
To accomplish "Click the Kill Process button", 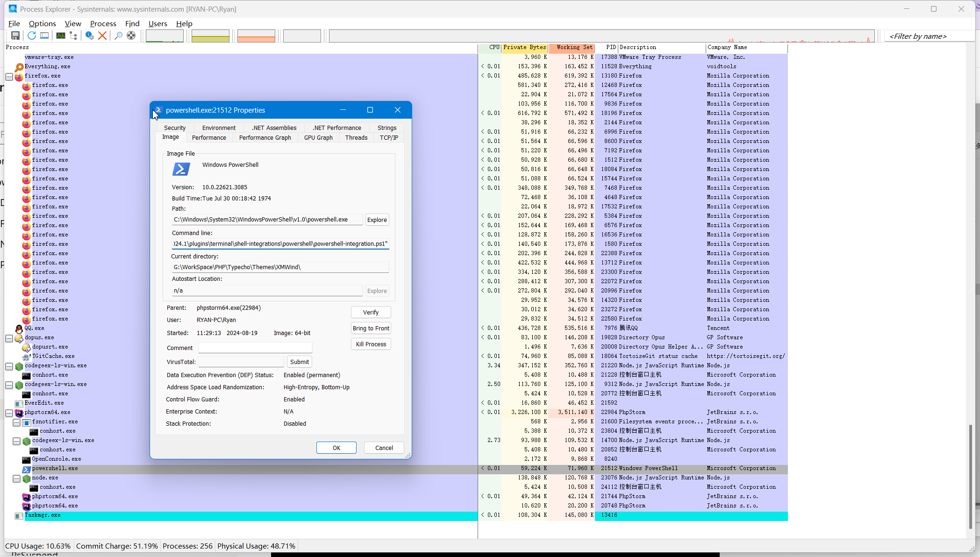I will pos(371,344).
